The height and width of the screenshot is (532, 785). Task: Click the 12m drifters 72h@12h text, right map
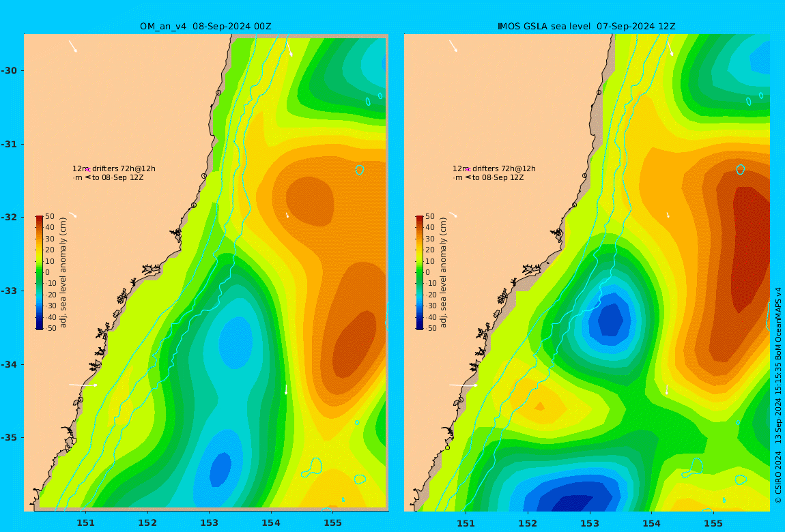(x=494, y=169)
